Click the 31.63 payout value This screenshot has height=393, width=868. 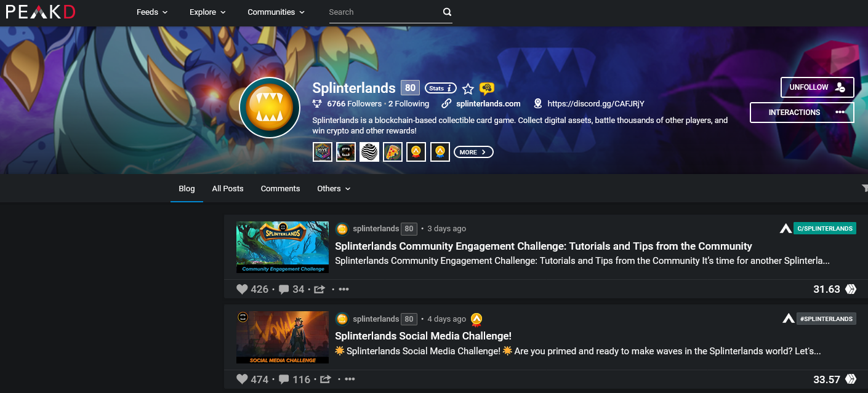pos(827,289)
